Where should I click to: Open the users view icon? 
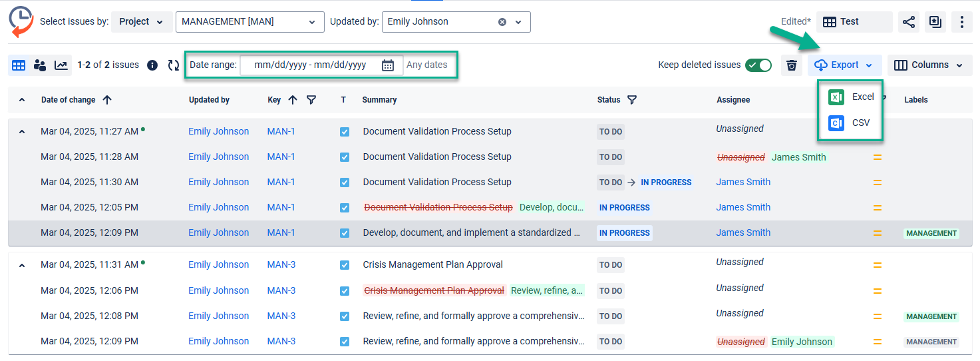(40, 65)
